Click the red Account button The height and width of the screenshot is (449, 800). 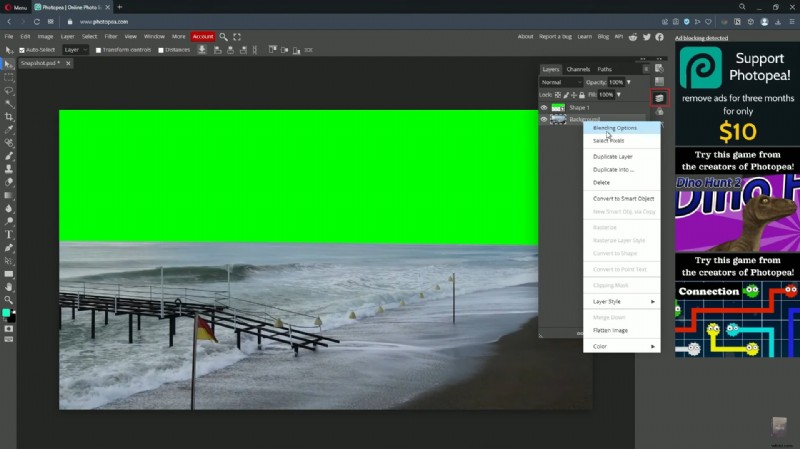point(203,37)
